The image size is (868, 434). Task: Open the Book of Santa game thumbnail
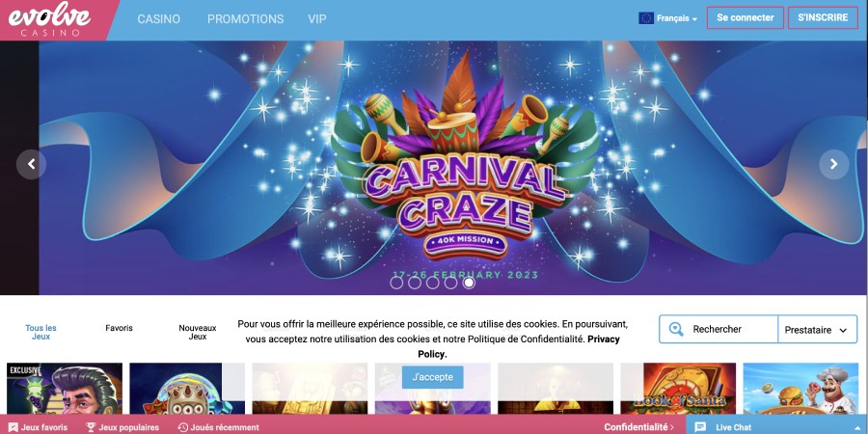(678, 389)
